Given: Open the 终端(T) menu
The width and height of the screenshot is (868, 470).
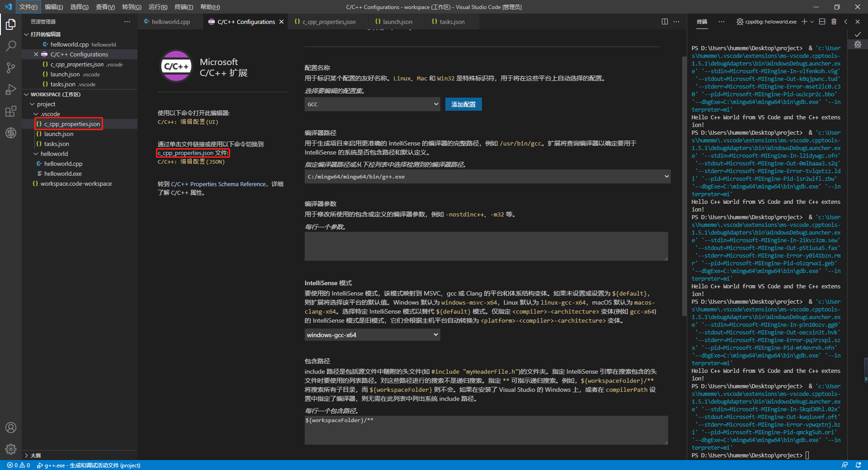Looking at the screenshot, I should (184, 7).
